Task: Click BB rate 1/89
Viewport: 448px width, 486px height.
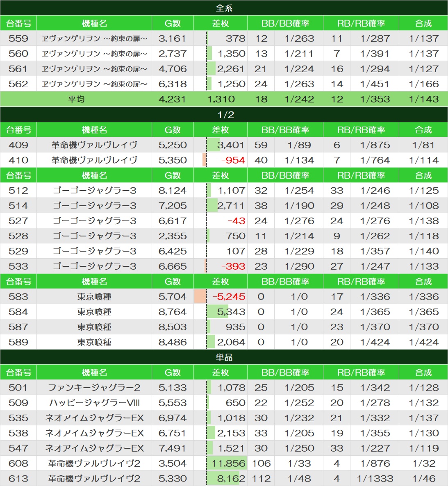Action: tap(299, 145)
